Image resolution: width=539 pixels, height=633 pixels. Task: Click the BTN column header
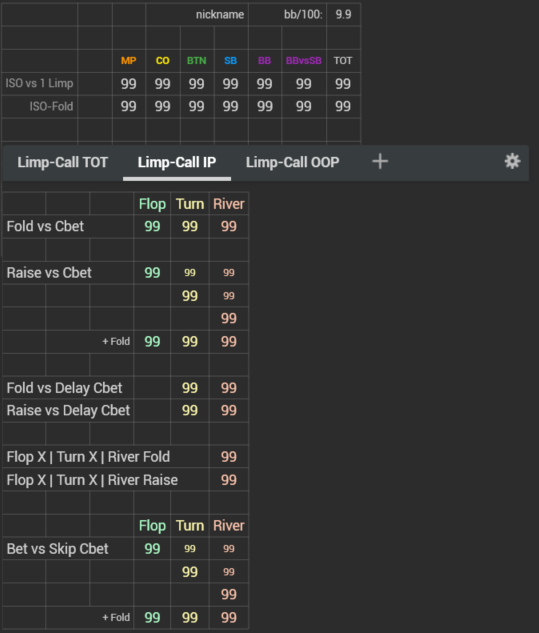[x=197, y=61]
